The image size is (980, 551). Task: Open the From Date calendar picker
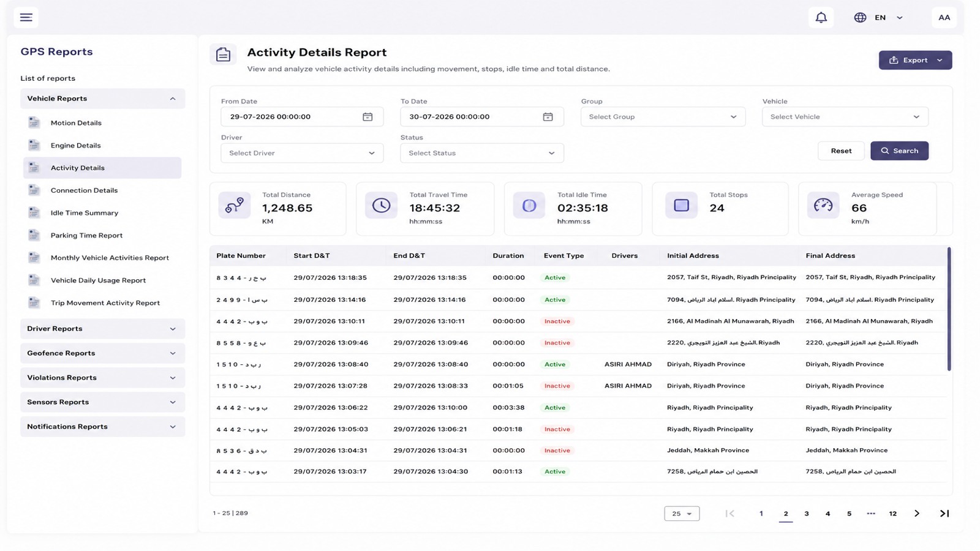(x=367, y=117)
